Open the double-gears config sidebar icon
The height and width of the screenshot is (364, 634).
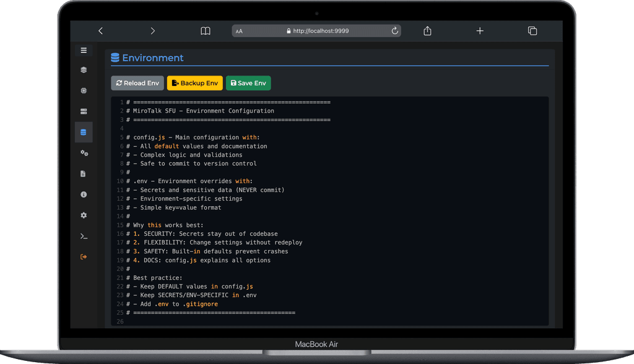coord(84,153)
